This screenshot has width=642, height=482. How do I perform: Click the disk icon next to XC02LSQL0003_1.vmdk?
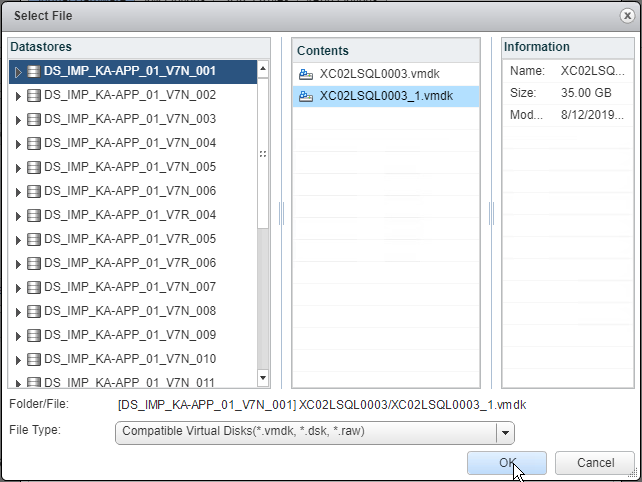point(308,96)
